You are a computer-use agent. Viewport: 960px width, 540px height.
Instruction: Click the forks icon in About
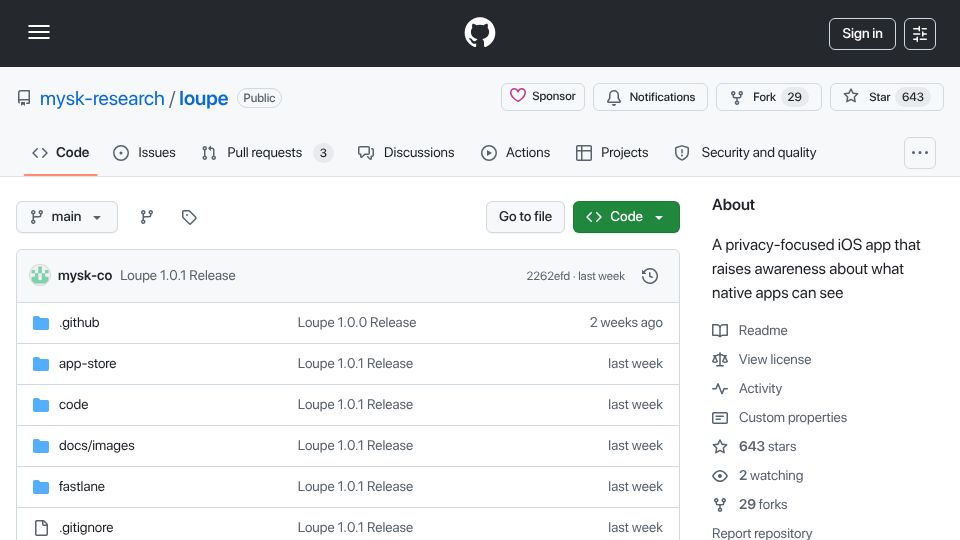tap(720, 504)
